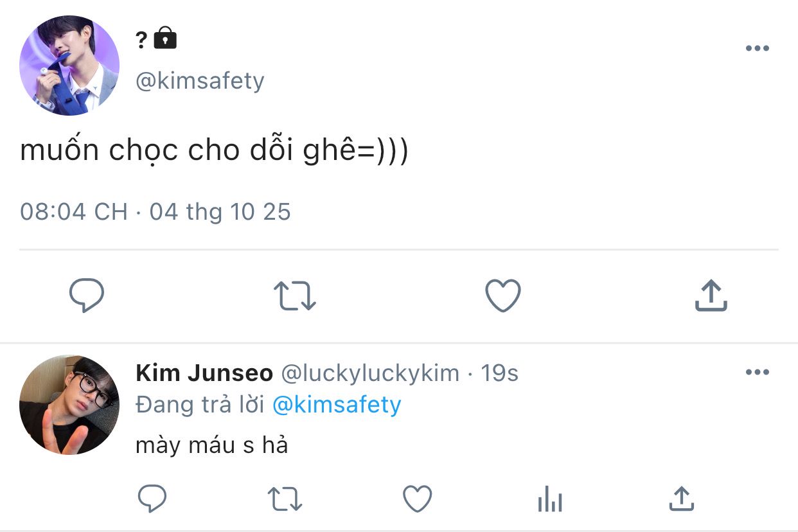Retweet the main tweet by @kimsafety
Screen dimensions: 798x532
click(x=295, y=296)
